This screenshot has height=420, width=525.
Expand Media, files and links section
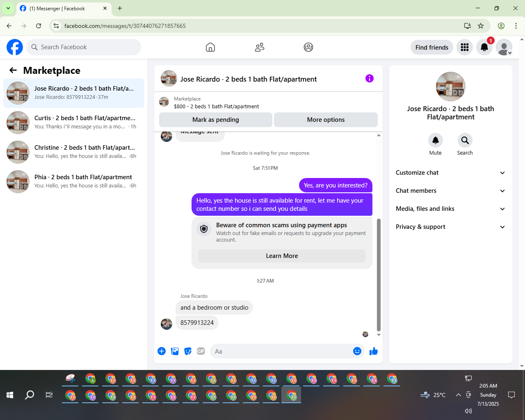pyautogui.click(x=451, y=209)
